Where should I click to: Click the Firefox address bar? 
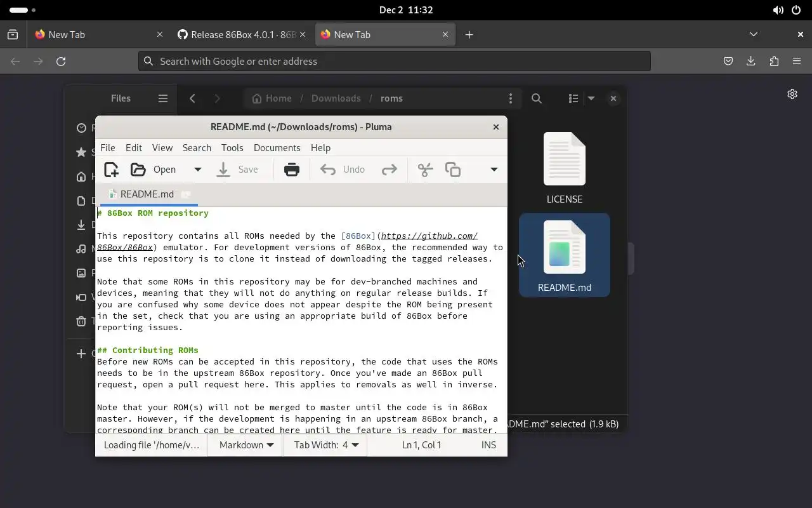point(395,61)
